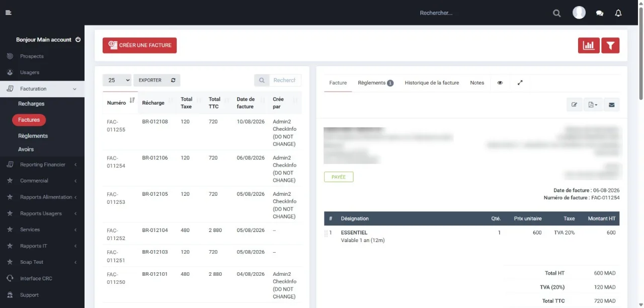This screenshot has height=308, width=644.
Task: Open the PDF download dropdown
Action: (x=593, y=105)
